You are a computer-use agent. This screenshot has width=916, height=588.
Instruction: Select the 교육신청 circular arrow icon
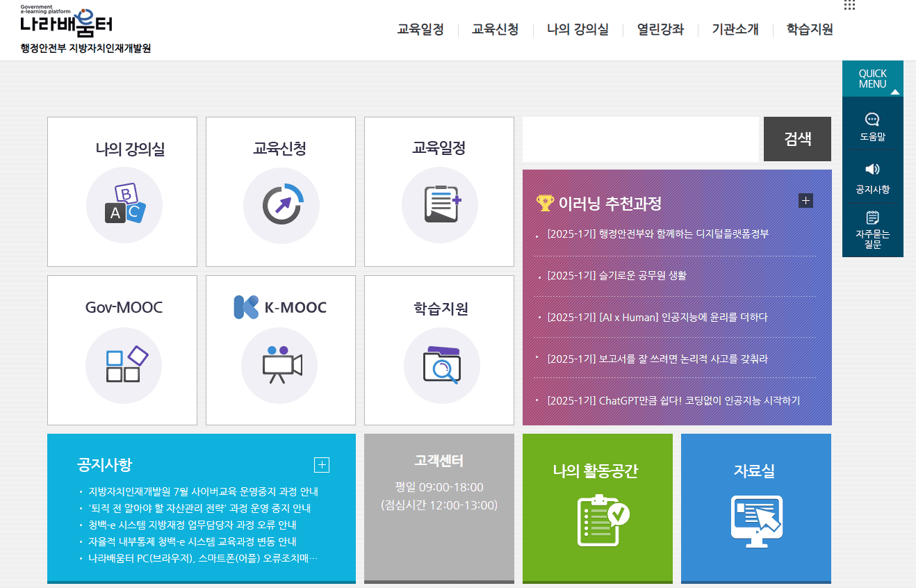(280, 205)
